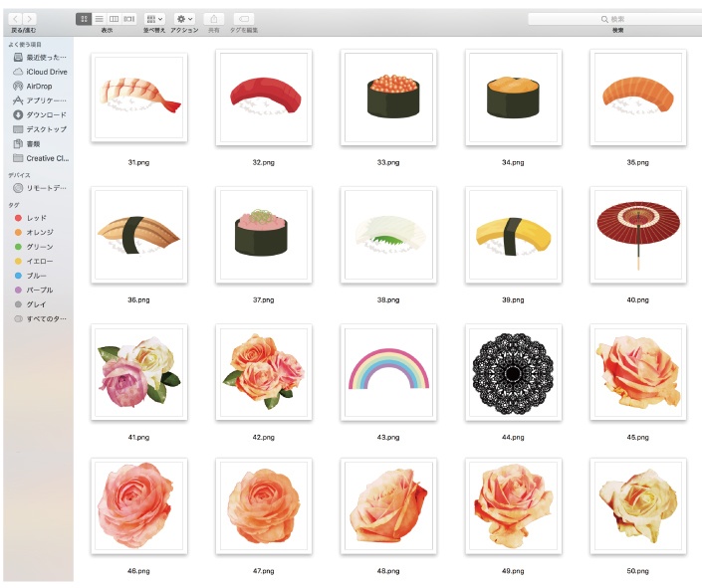The width and height of the screenshot is (702, 588).
Task: Open the action gear dropdown
Action: [x=184, y=19]
